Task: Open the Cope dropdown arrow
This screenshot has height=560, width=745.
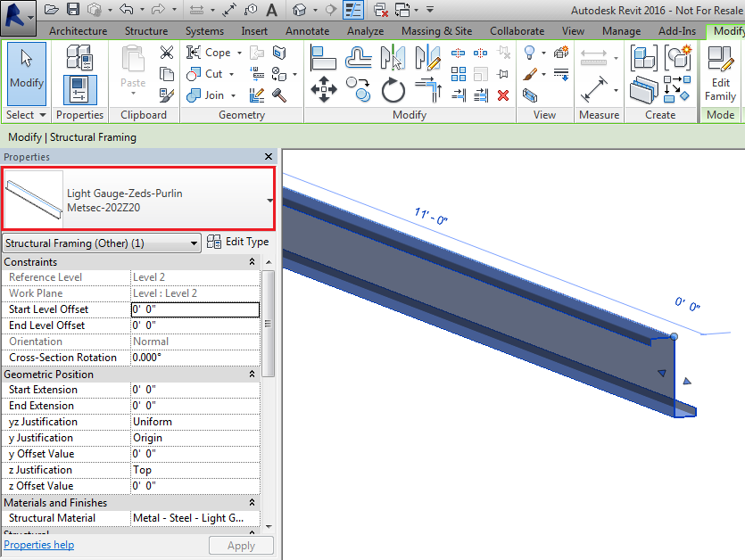Action: [x=239, y=53]
